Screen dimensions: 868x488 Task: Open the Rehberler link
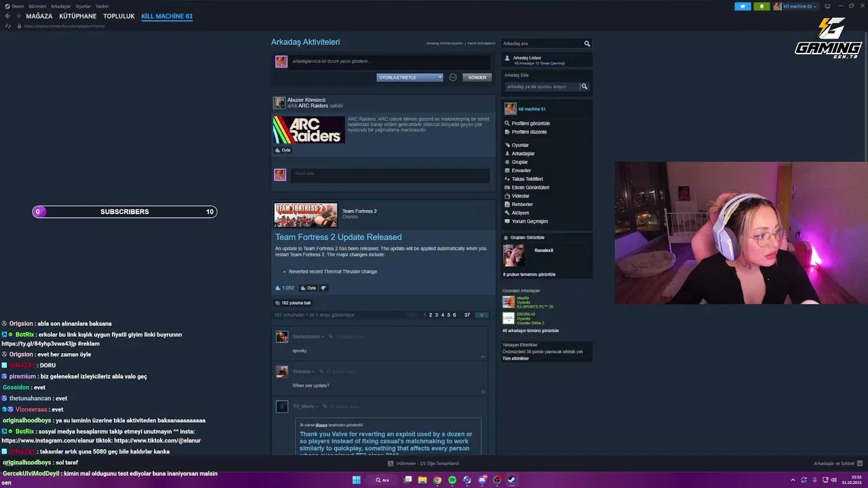tap(522, 205)
